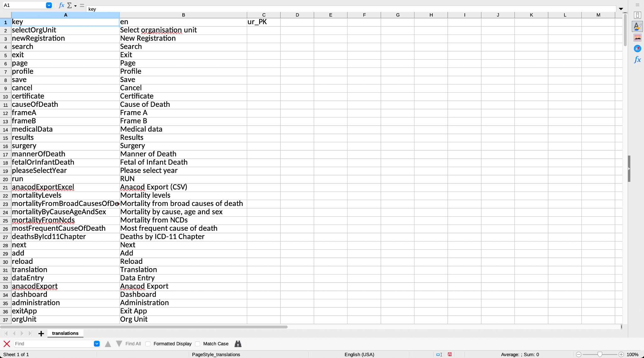
Task: Close the Find toolbar with red X
Action: (7, 344)
